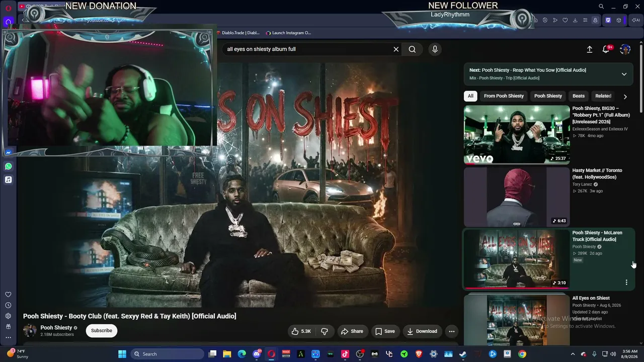Open Opera easy setup sliders icon
Viewport: 644px width, 362px height.
(585, 20)
